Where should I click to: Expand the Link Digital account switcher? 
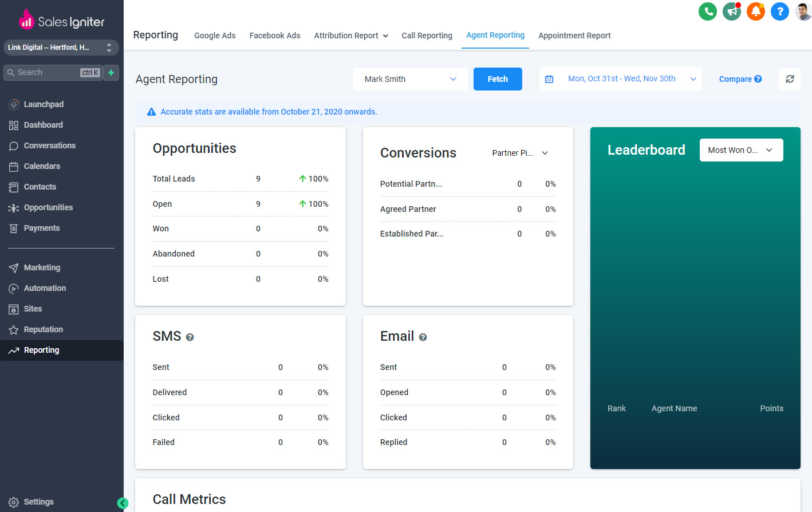[x=61, y=48]
